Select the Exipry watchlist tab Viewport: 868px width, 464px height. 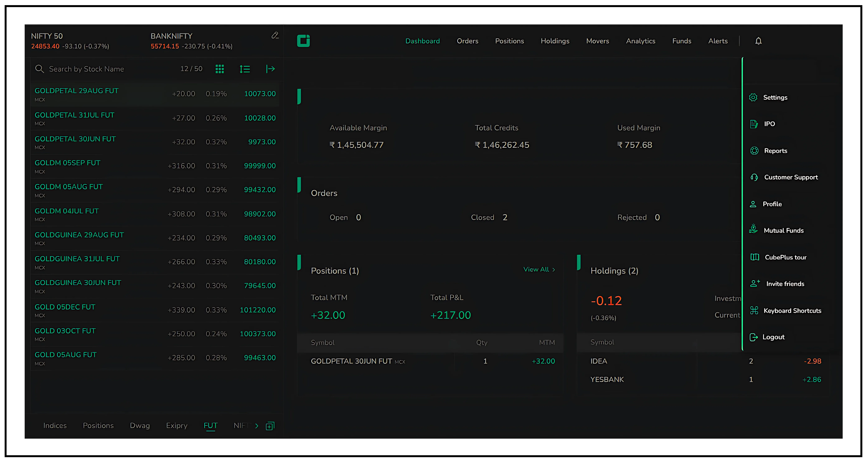(x=176, y=426)
